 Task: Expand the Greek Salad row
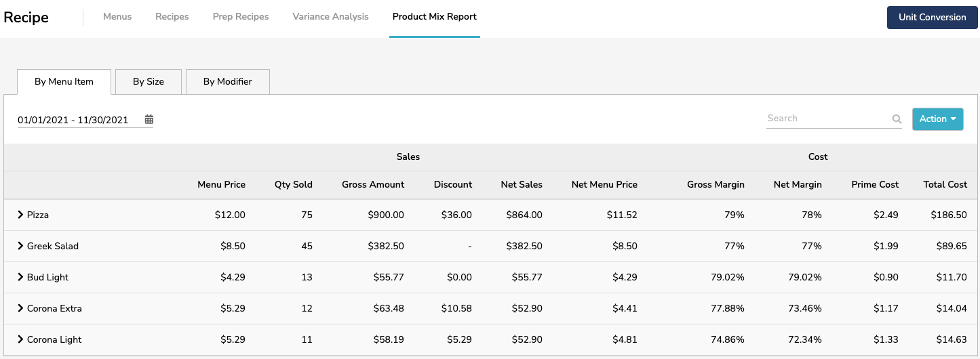coord(20,246)
